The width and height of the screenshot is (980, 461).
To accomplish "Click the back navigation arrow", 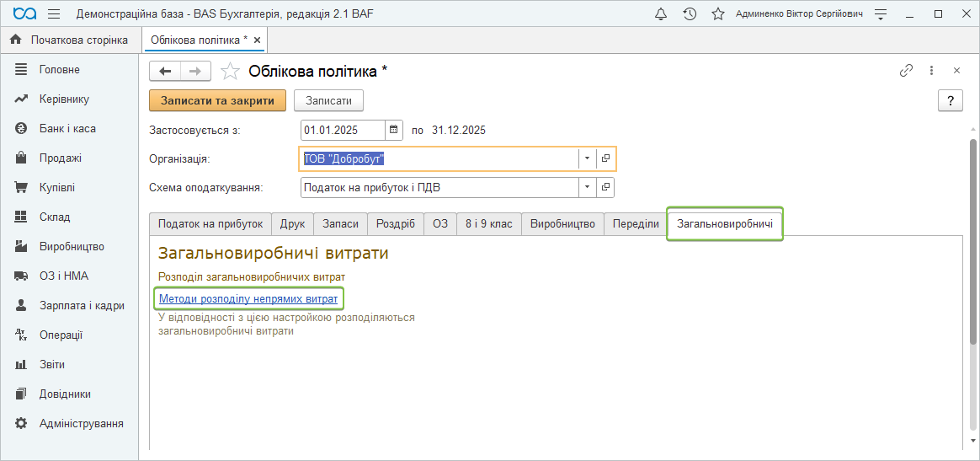I will [x=165, y=71].
